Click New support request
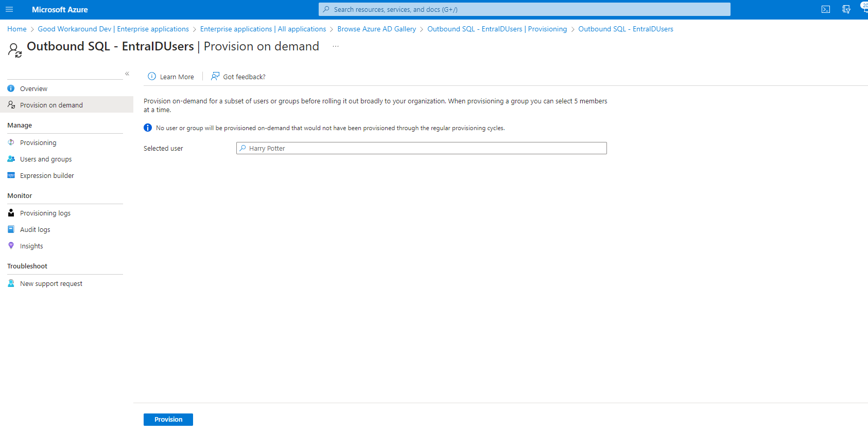This screenshot has height=433, width=868. click(51, 283)
